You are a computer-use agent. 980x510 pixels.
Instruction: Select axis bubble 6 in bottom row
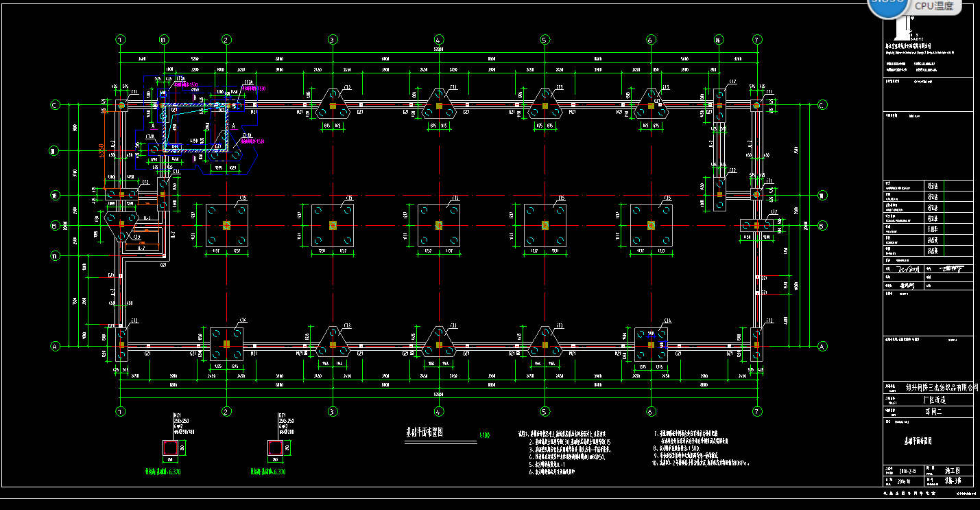tap(651, 412)
